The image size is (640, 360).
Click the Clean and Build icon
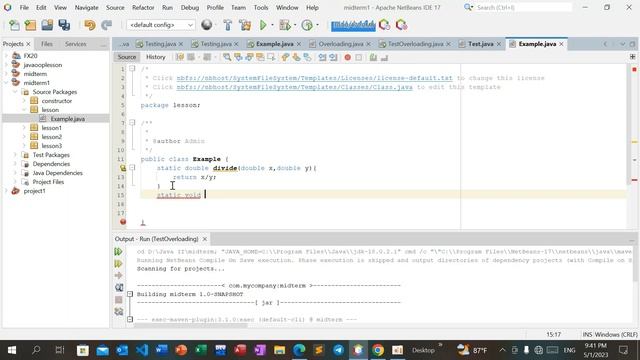click(x=245, y=25)
